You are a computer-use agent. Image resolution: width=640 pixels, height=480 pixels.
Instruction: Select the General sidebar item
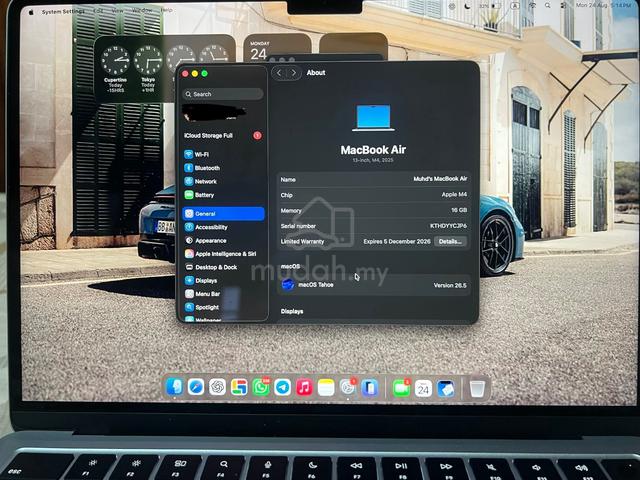pos(223,213)
